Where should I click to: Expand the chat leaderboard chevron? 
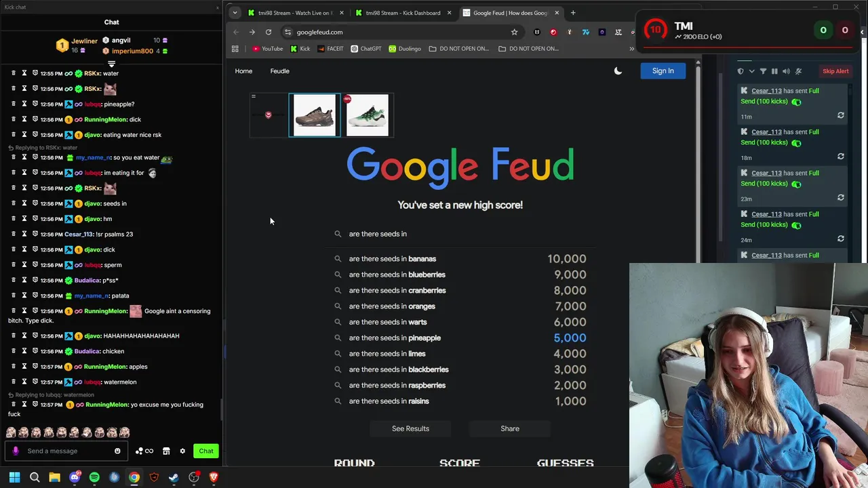[111, 63]
